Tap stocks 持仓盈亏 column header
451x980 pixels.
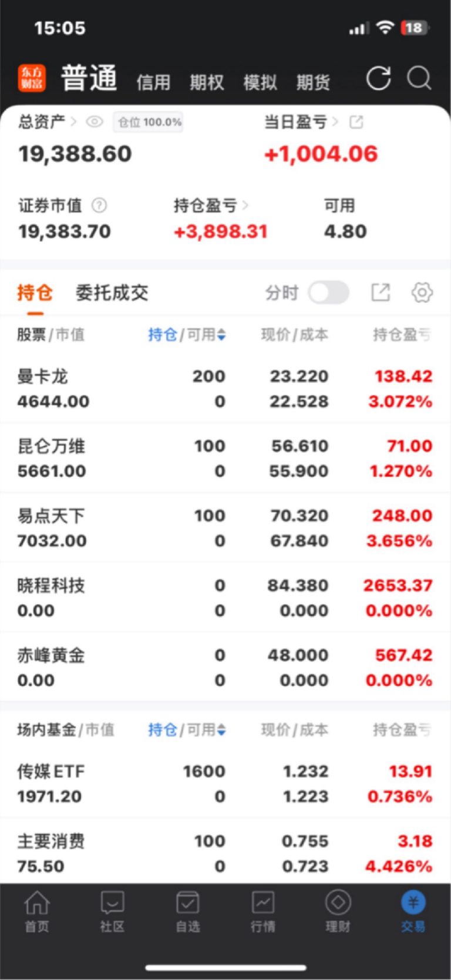tap(402, 335)
